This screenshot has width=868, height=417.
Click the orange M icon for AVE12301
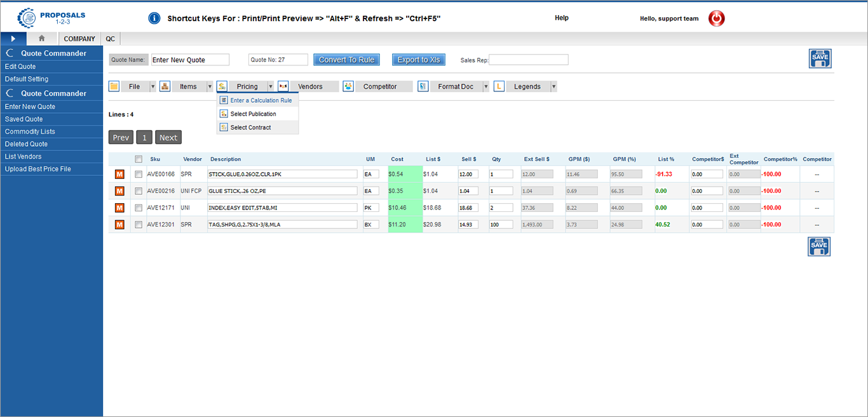click(x=119, y=225)
